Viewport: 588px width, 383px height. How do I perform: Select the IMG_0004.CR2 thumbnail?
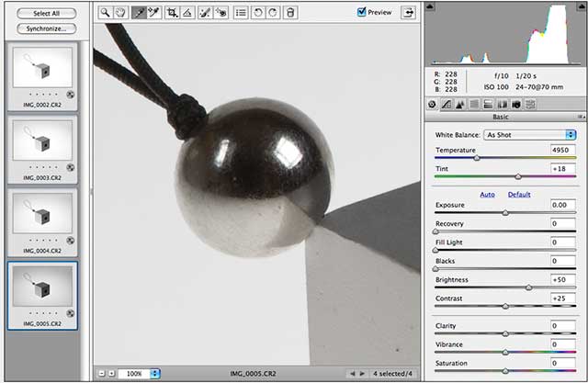[42, 222]
